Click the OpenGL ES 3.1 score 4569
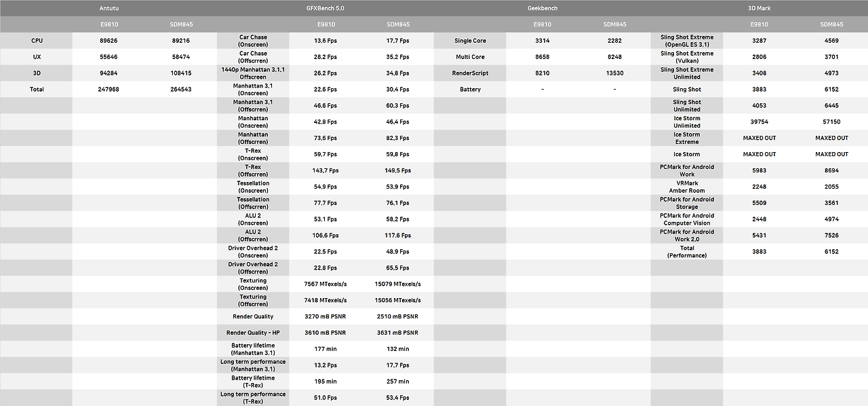This screenshot has width=868, height=406. tap(831, 41)
